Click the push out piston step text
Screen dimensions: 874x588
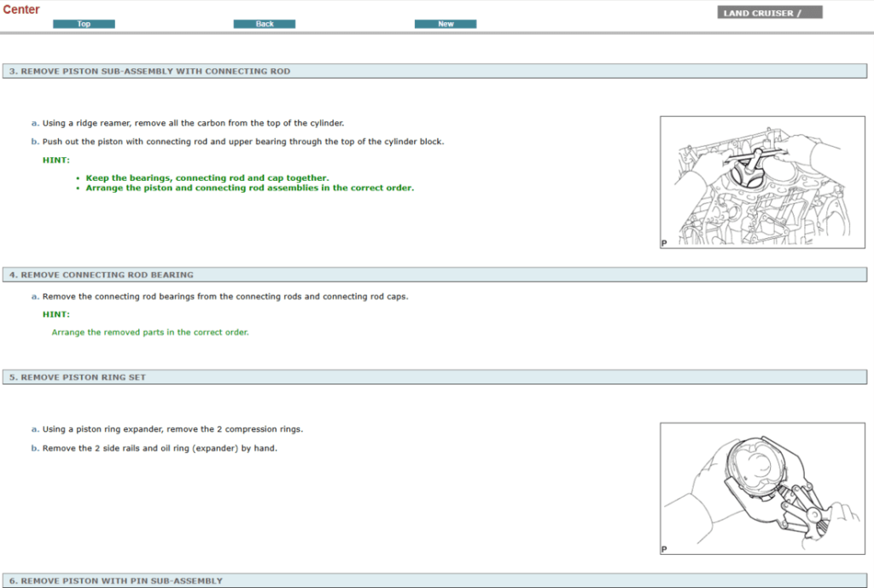[243, 142]
